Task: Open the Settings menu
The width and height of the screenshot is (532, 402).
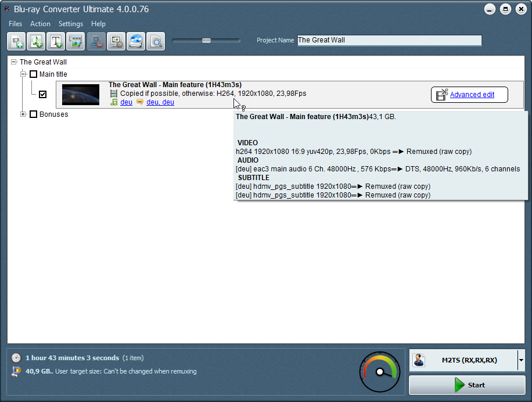Action: coord(71,24)
